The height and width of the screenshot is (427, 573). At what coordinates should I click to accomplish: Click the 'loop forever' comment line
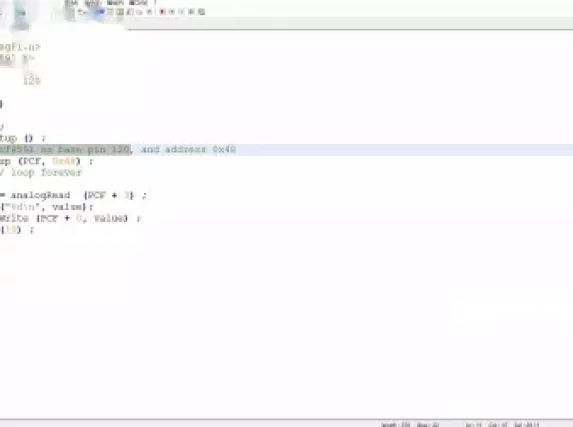pyautogui.click(x=41, y=172)
